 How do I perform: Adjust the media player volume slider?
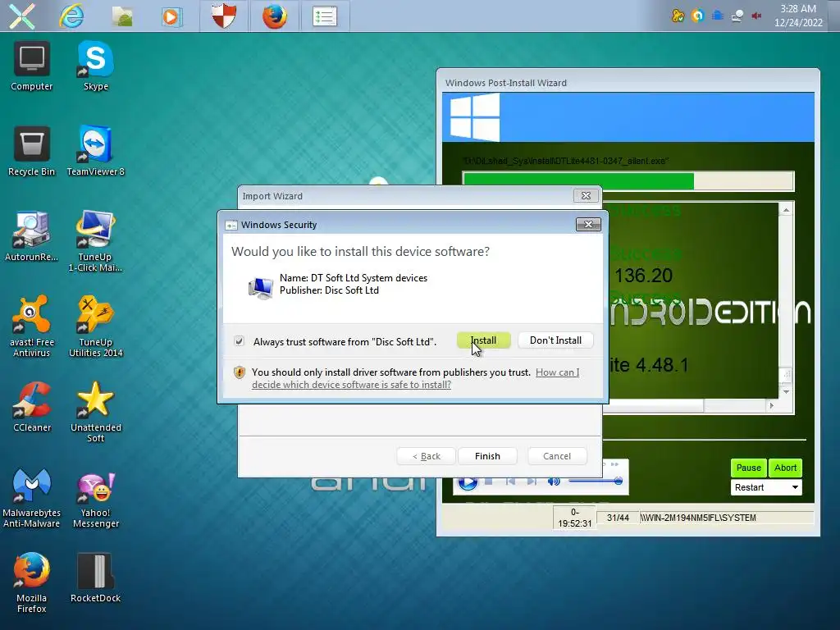[x=596, y=481]
